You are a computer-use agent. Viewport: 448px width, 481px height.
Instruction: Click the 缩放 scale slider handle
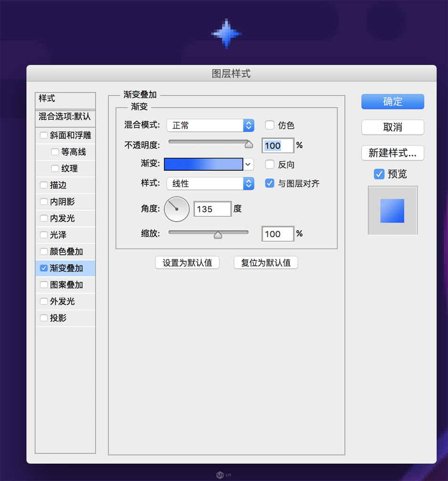pos(218,235)
